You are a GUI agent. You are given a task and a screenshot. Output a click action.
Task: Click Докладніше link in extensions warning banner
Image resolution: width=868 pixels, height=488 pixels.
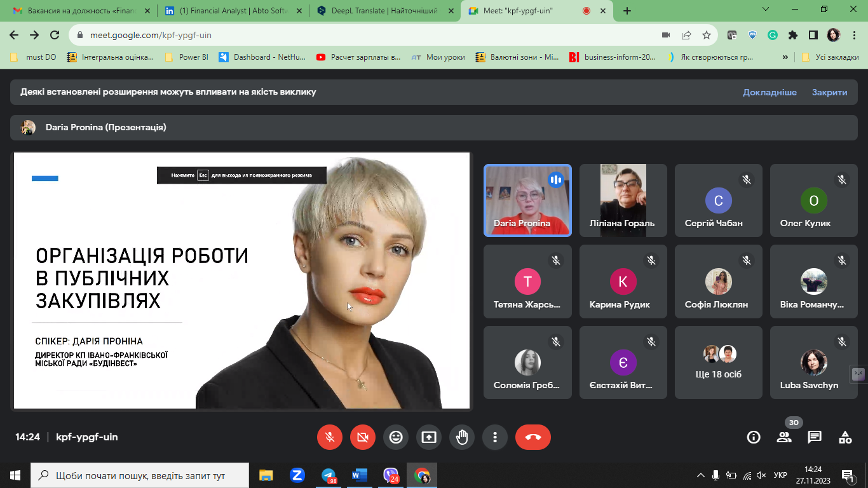coord(770,92)
